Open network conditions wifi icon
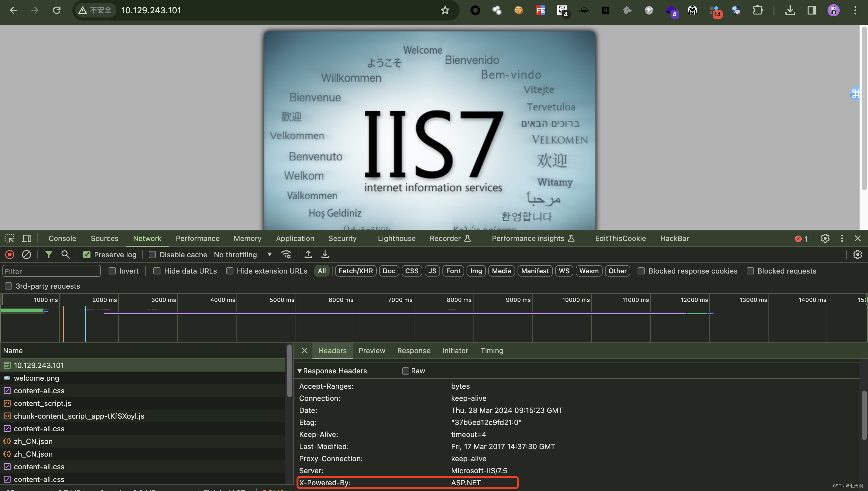 286,255
